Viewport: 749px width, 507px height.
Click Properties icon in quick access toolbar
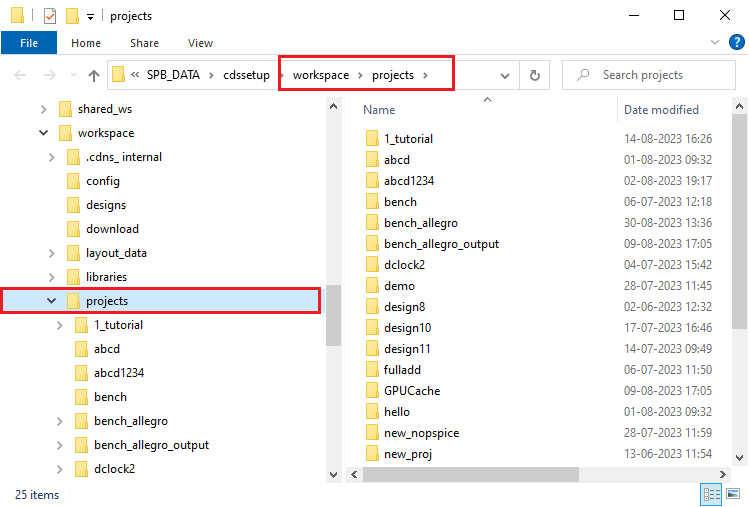click(50, 16)
